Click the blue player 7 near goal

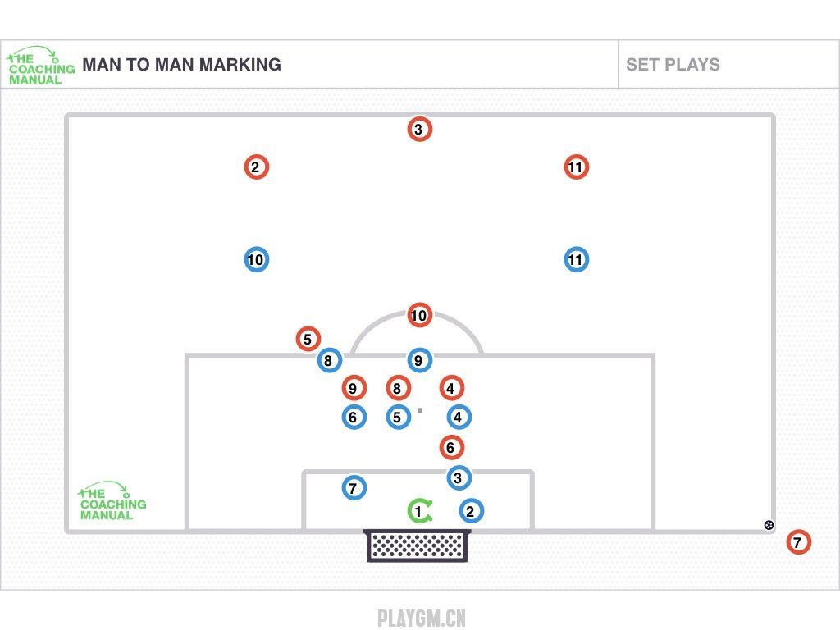coord(354,488)
